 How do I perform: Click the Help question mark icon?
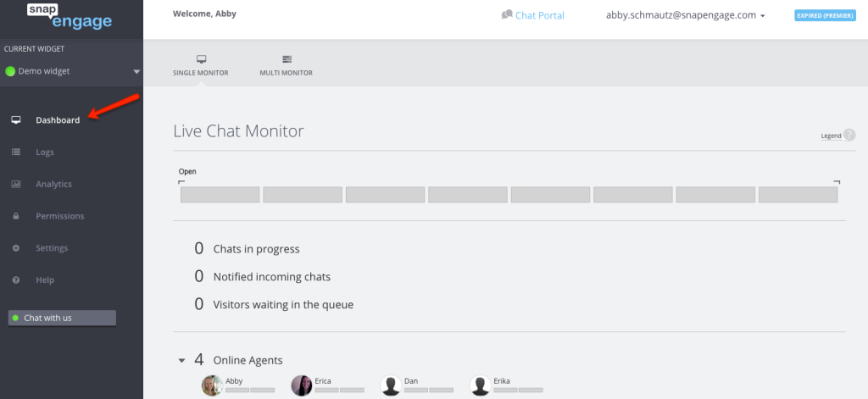coord(16,280)
